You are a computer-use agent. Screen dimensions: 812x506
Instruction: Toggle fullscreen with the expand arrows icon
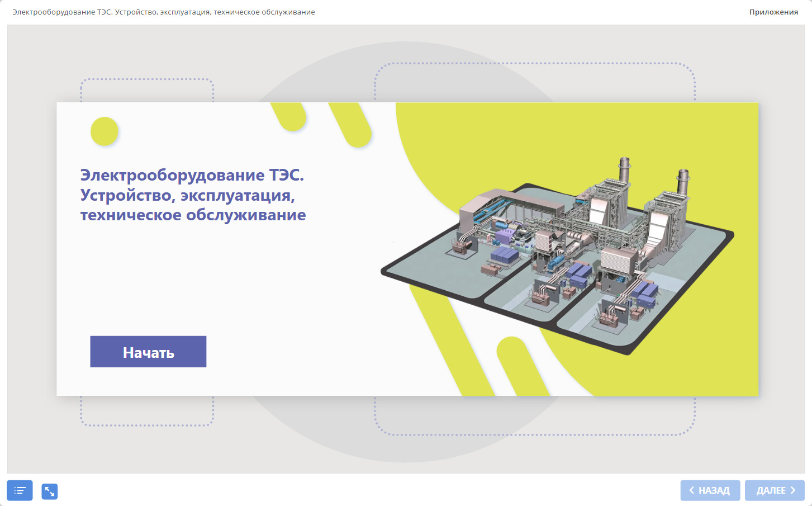pos(50,491)
